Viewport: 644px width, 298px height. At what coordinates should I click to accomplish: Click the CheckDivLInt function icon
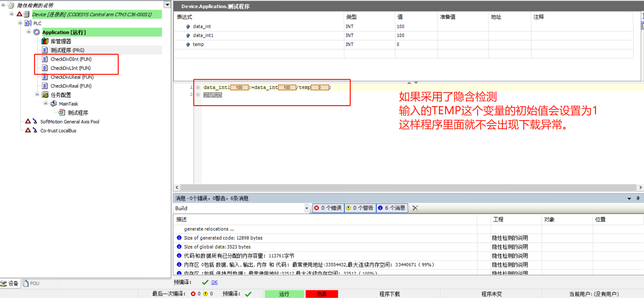[x=45, y=68]
